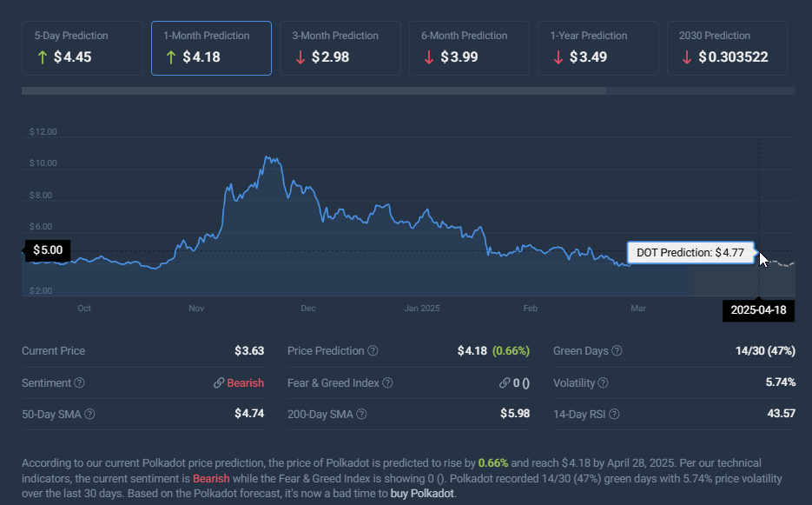The width and height of the screenshot is (812, 505).
Task: Open the 'buy Polkadot' link in the paragraph
Action: tap(422, 494)
